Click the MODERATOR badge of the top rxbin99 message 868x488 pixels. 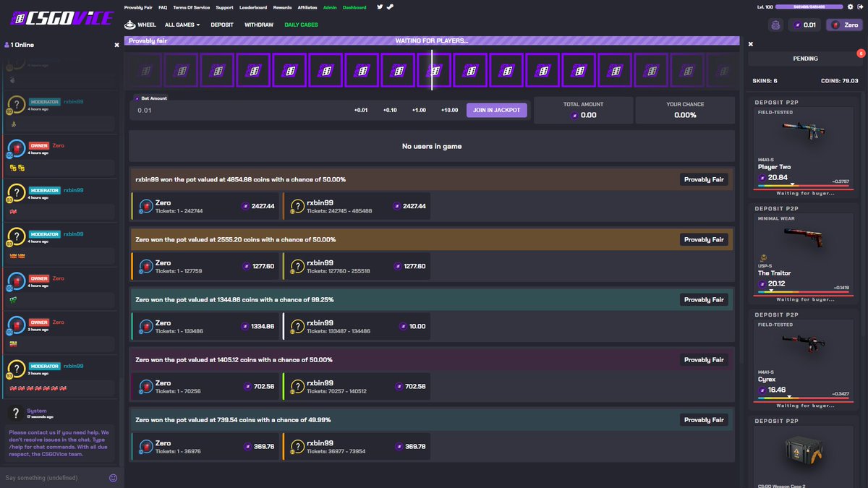45,102
